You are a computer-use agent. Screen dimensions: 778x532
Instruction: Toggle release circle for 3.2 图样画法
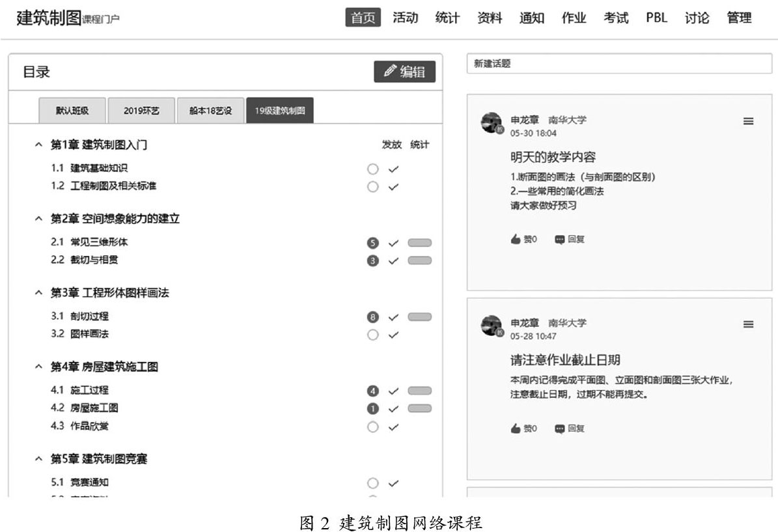372,335
